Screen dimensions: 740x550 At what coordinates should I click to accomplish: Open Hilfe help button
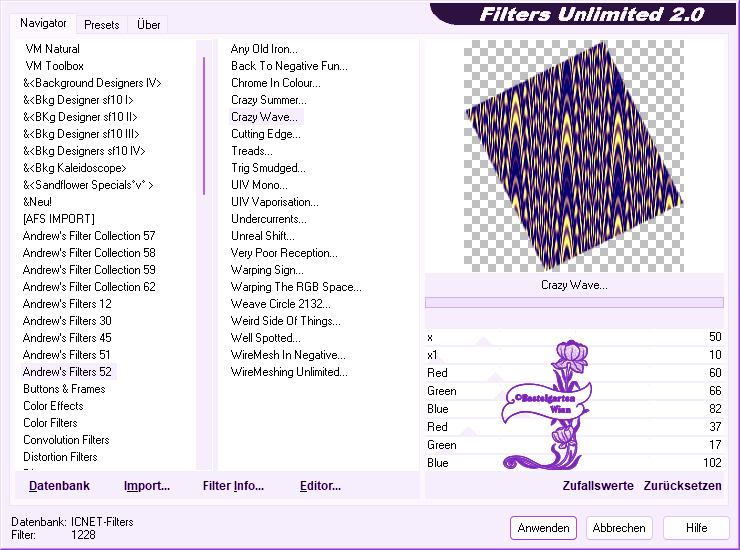tap(697, 528)
